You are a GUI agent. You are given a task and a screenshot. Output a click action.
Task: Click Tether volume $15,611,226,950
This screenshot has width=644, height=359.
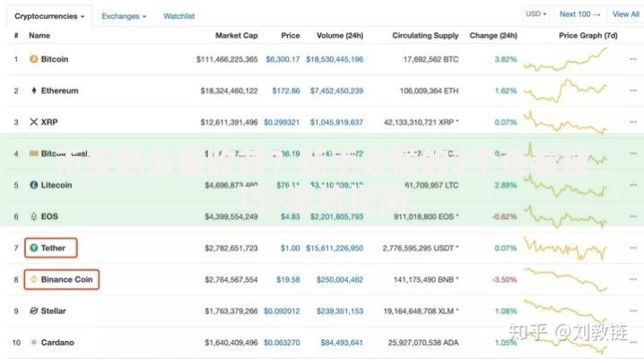click(x=335, y=248)
